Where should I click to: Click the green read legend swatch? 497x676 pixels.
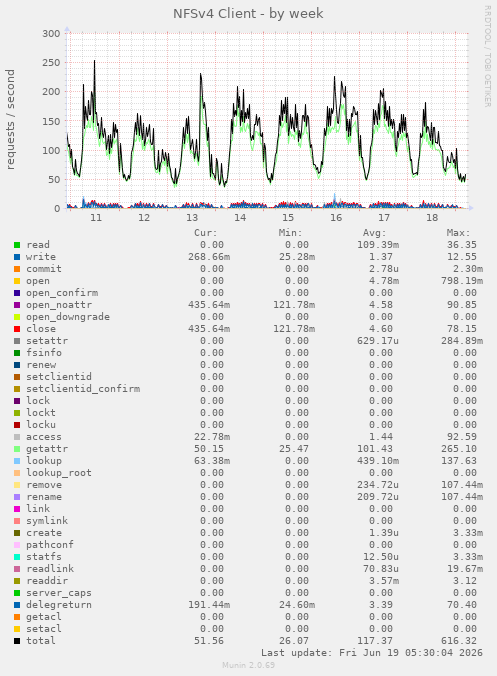[17, 245]
